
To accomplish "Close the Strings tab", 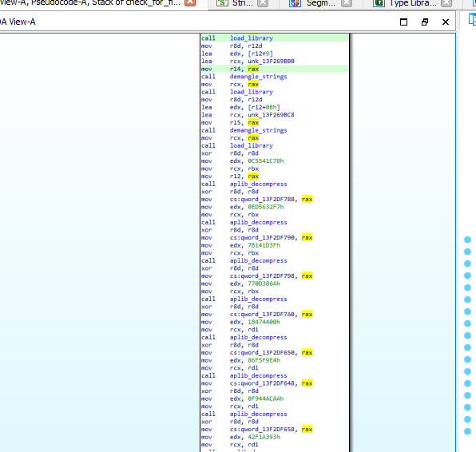I will point(263,3).
